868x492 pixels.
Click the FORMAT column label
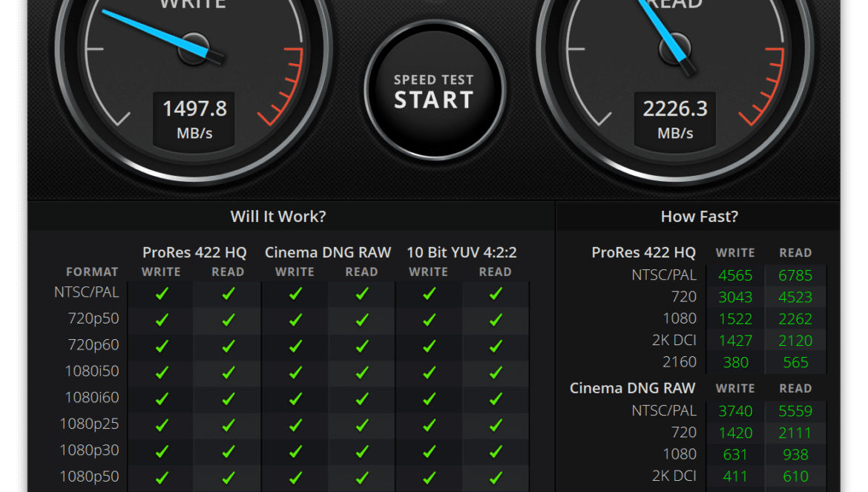pyautogui.click(x=92, y=272)
